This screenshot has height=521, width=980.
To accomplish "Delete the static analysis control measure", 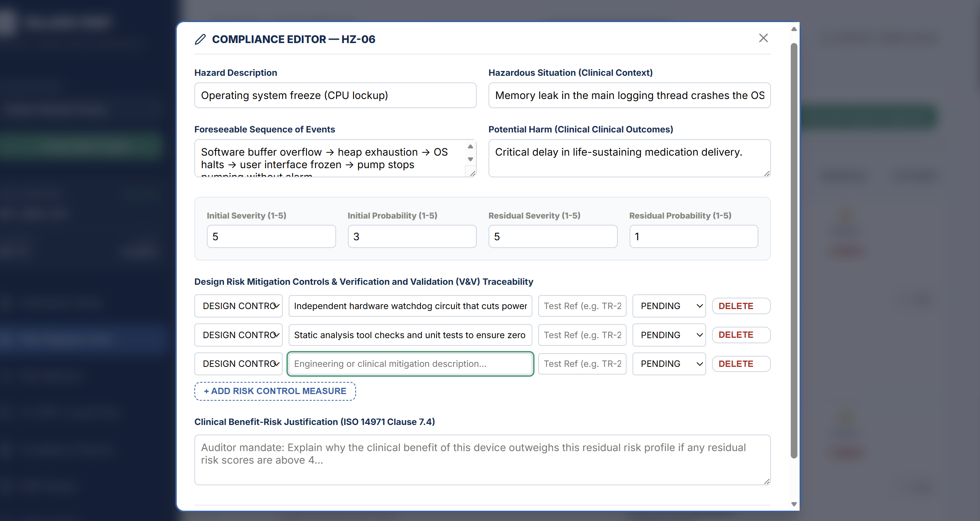I will tap(741, 335).
